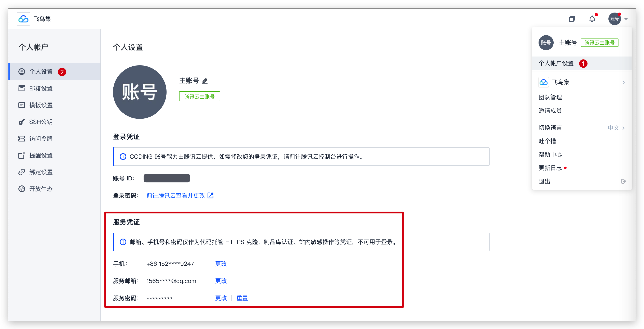Expand the 飞鸟集 team submenu chevron

tap(623, 82)
